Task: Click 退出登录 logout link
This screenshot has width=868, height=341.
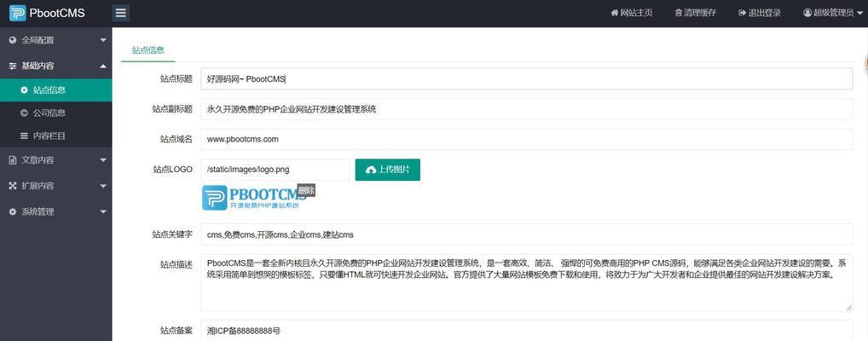Action: [760, 13]
